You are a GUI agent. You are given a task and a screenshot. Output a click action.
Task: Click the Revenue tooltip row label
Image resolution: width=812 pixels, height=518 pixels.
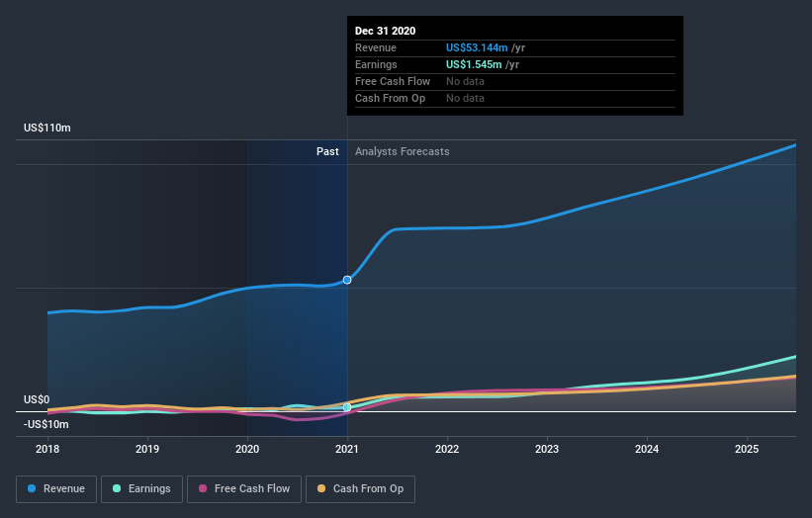tap(376, 47)
